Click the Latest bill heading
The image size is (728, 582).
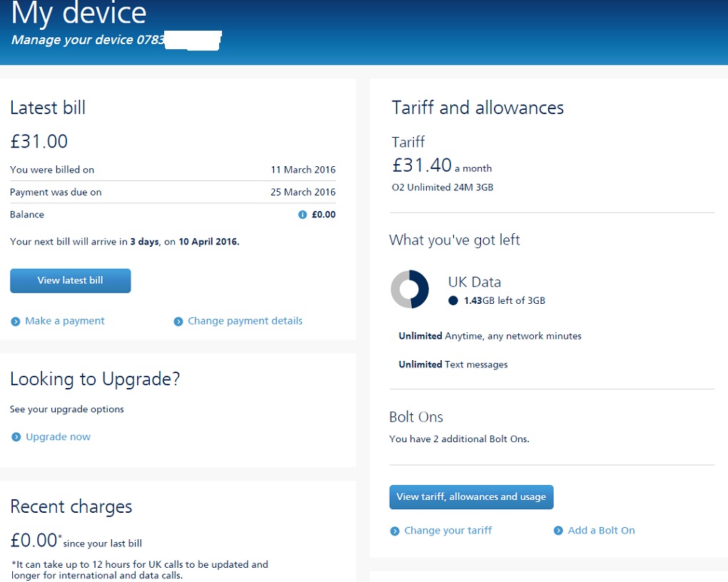click(x=48, y=108)
